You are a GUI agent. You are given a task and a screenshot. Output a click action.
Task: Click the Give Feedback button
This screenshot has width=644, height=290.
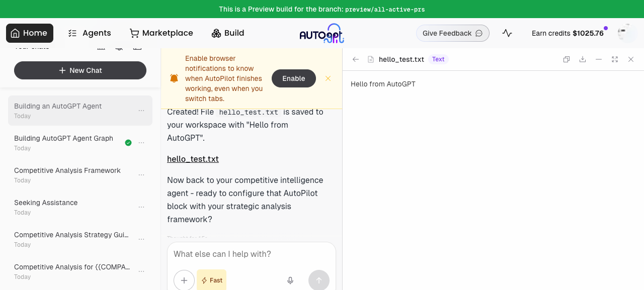click(453, 33)
